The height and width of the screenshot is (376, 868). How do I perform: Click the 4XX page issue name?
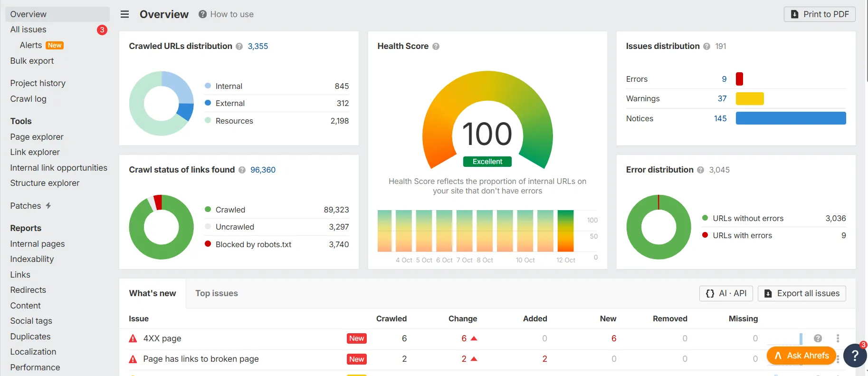coord(162,338)
